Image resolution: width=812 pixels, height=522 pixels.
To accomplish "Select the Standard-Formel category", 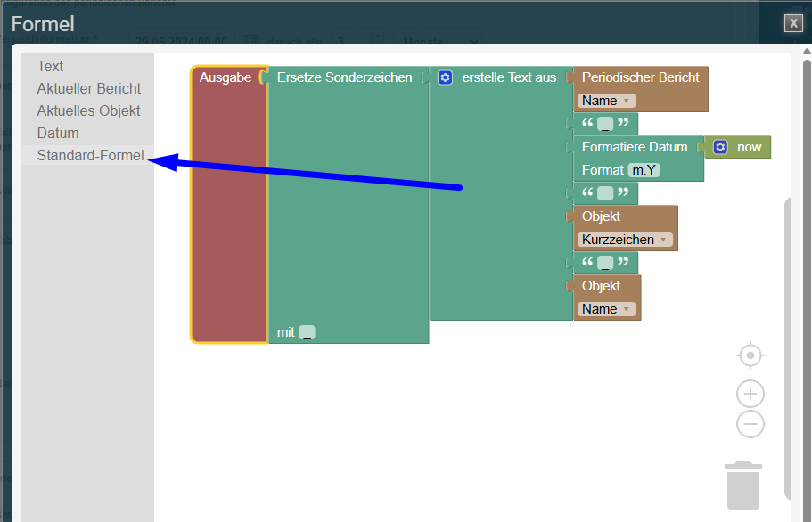I will point(90,156).
